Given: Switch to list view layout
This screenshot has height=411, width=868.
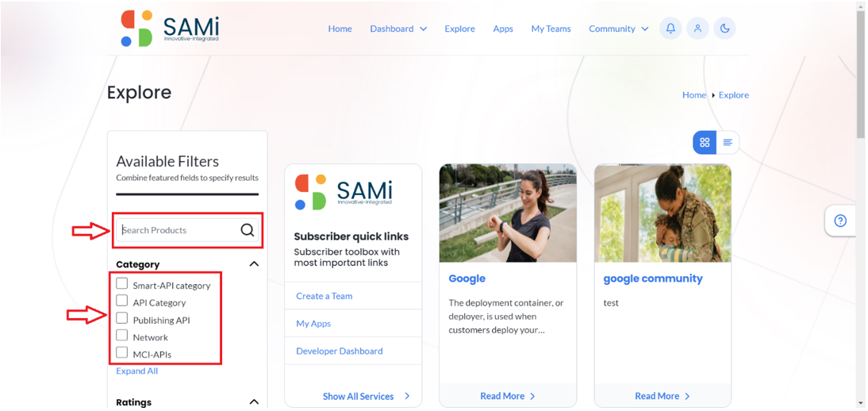Looking at the screenshot, I should (x=728, y=142).
